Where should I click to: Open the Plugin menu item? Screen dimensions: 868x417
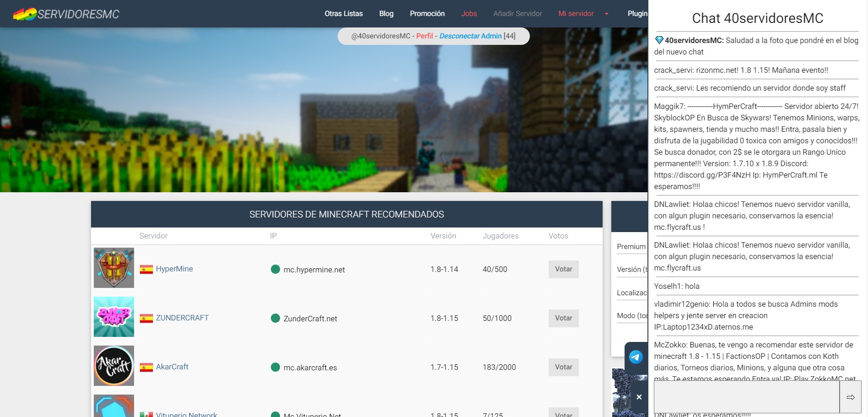point(637,14)
